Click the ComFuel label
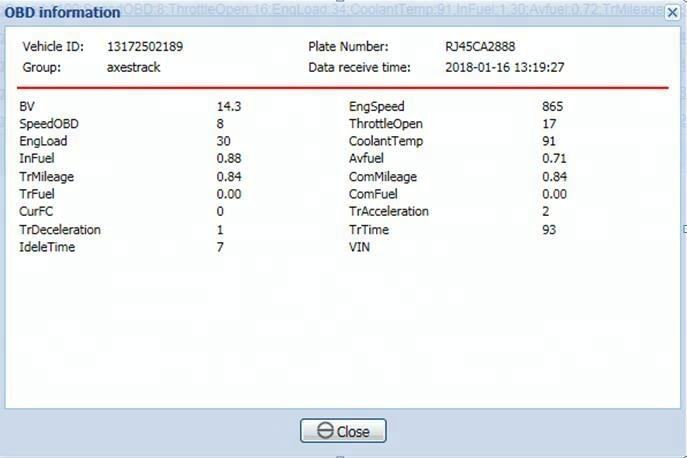Image resolution: width=687 pixels, height=458 pixels. pyautogui.click(x=373, y=194)
